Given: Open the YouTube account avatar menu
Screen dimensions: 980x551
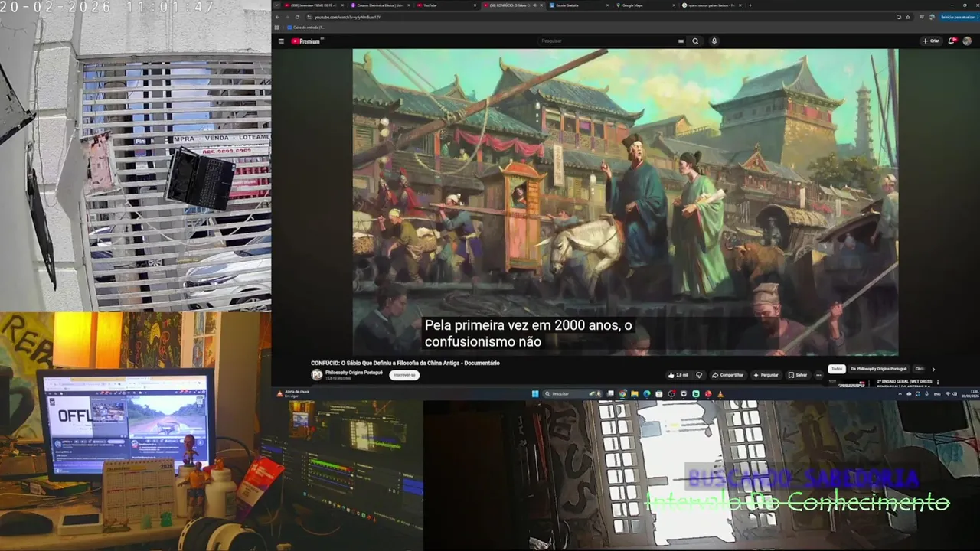Looking at the screenshot, I should point(967,41).
